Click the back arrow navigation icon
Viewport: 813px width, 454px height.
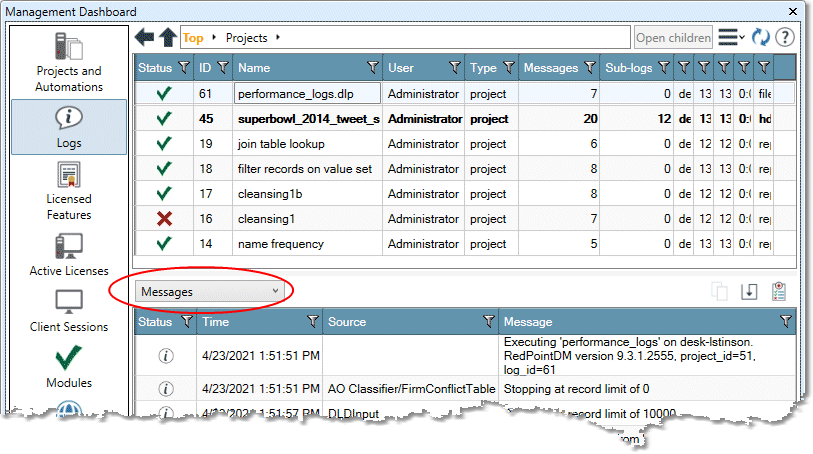146,38
